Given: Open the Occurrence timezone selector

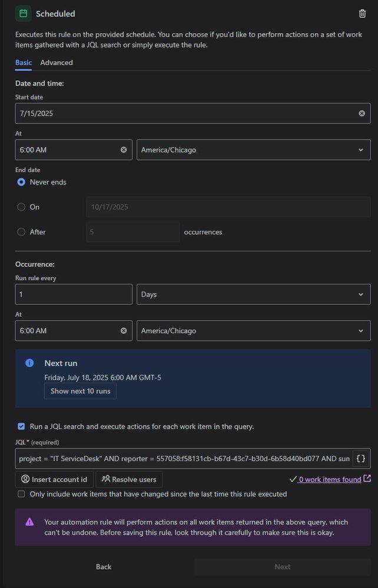Looking at the screenshot, I should [253, 330].
